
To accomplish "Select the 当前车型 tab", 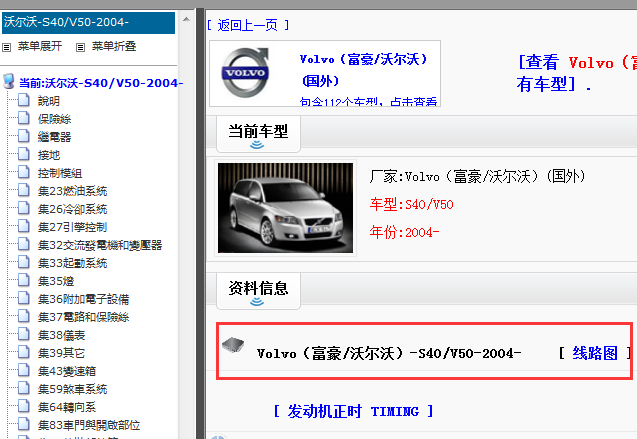I will [x=258, y=134].
